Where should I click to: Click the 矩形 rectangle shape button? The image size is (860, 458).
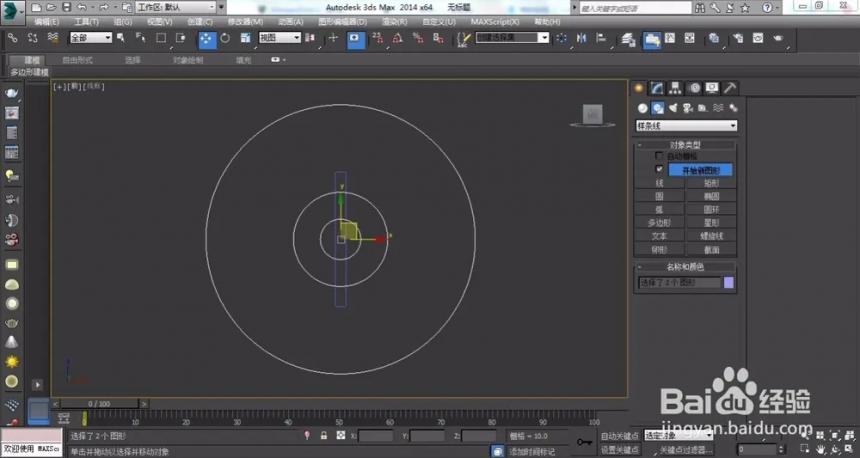click(x=711, y=183)
